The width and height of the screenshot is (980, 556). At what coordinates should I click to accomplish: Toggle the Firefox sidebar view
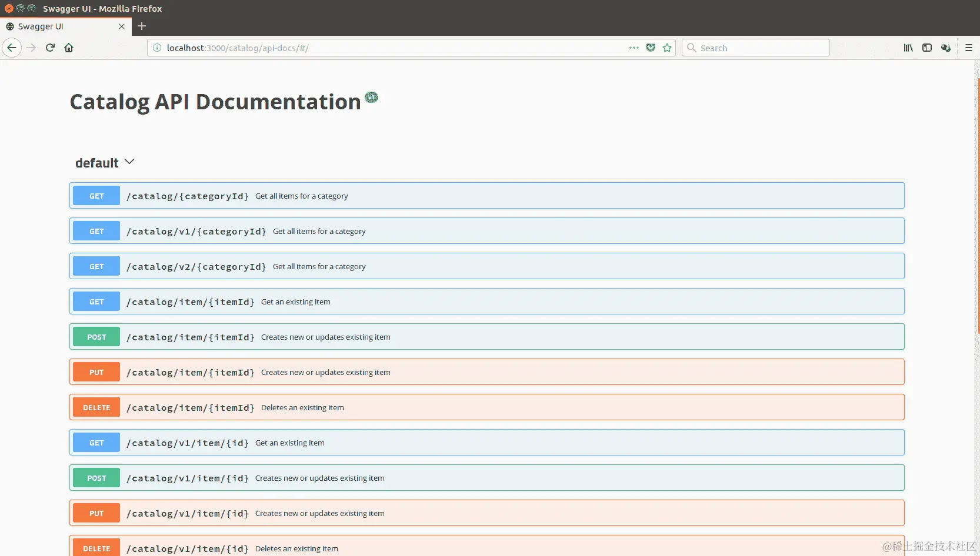point(927,48)
